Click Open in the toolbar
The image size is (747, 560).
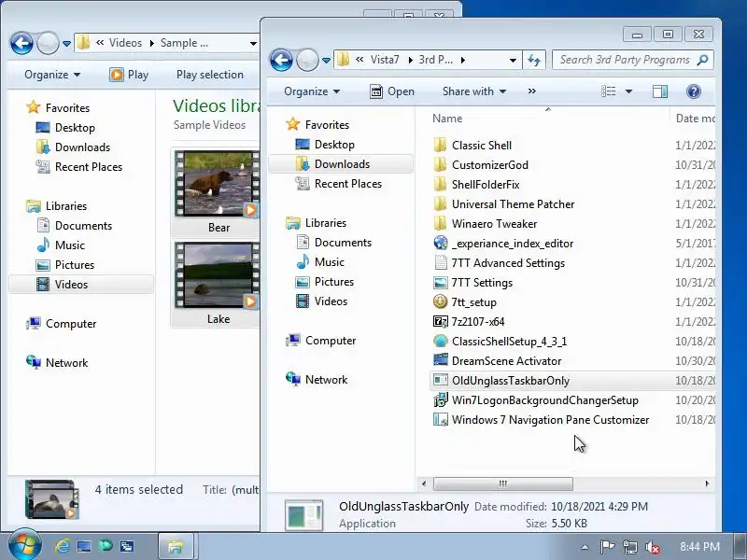[x=392, y=91]
